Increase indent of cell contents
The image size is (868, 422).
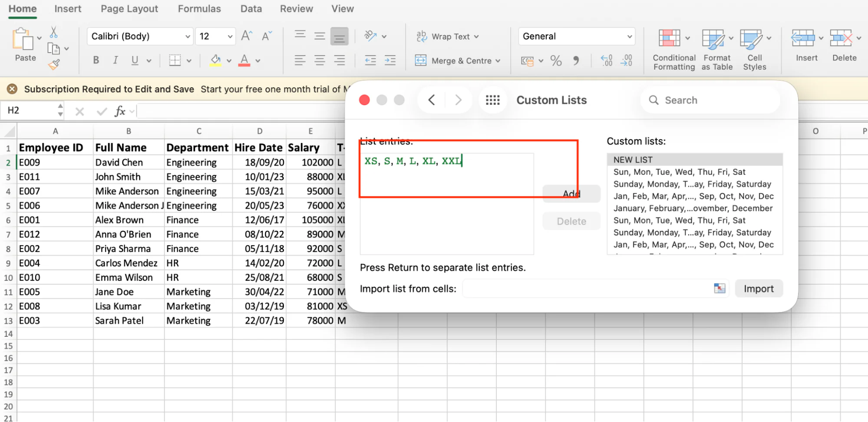pos(390,60)
